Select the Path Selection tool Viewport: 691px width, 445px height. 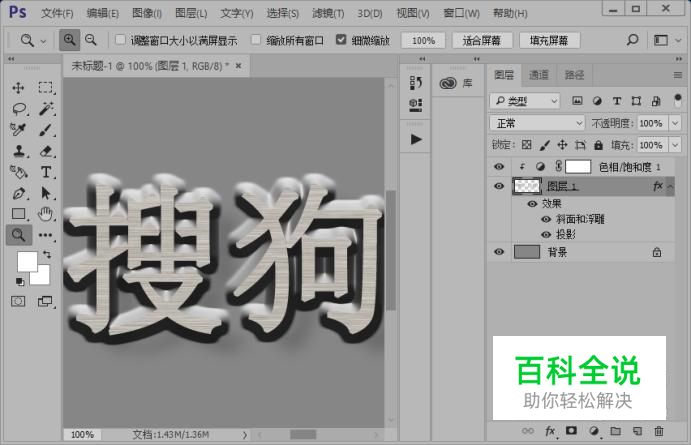(x=46, y=193)
